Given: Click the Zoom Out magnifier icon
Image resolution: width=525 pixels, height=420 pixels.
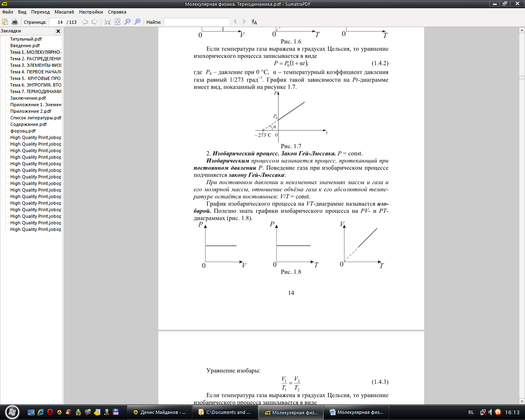Looking at the screenshot, I should pos(128,22).
